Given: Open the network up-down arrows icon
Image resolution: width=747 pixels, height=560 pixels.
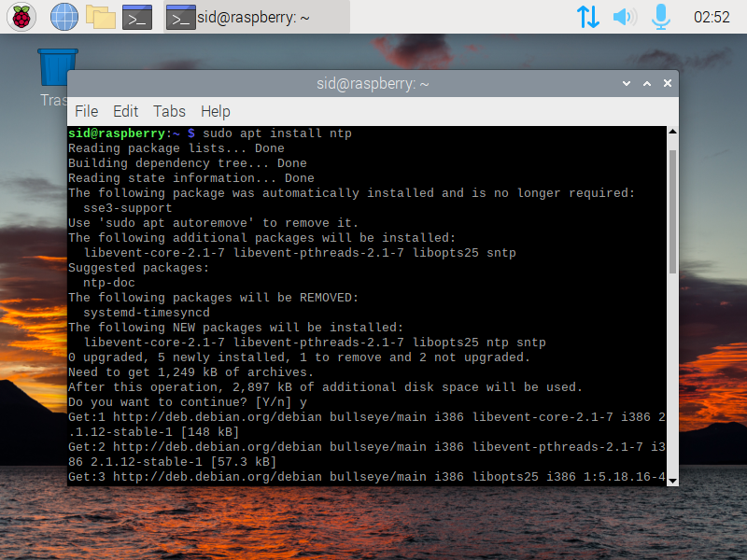Looking at the screenshot, I should pyautogui.click(x=587, y=17).
